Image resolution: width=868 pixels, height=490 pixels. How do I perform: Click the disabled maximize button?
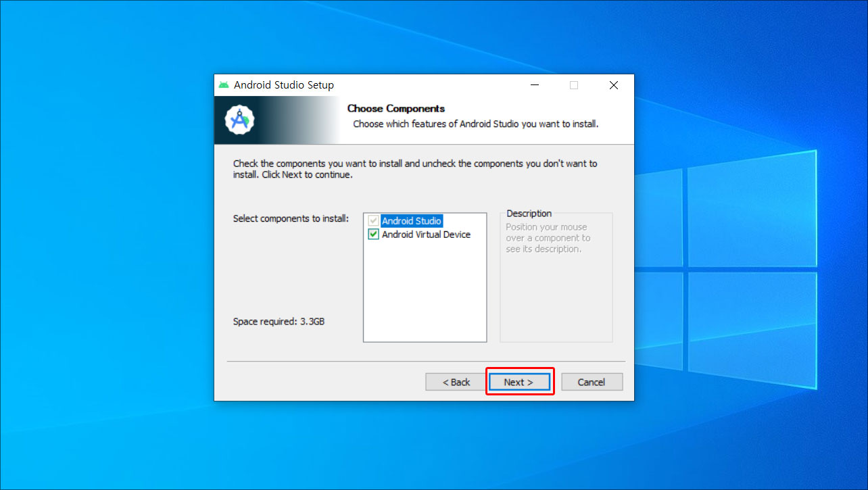574,85
